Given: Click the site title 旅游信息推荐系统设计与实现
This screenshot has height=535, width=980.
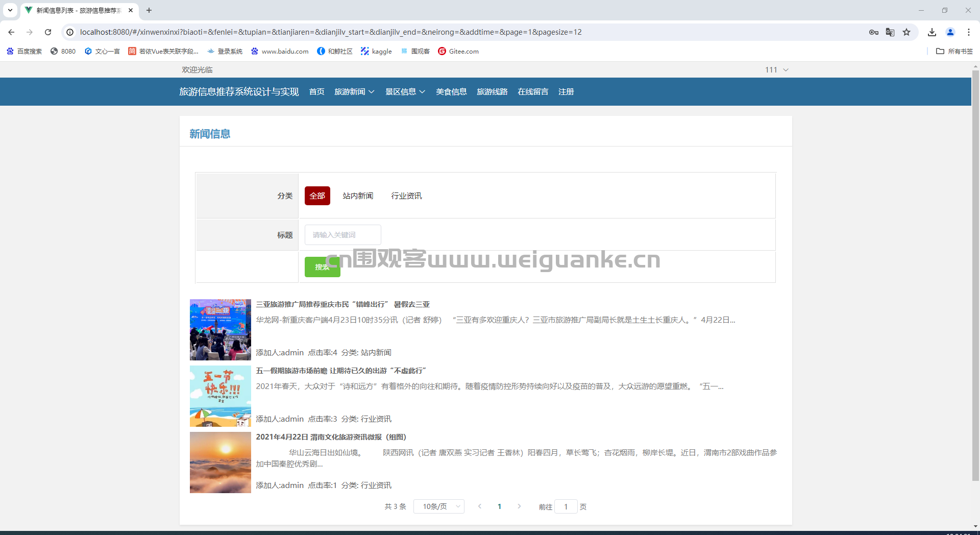Looking at the screenshot, I should point(239,92).
